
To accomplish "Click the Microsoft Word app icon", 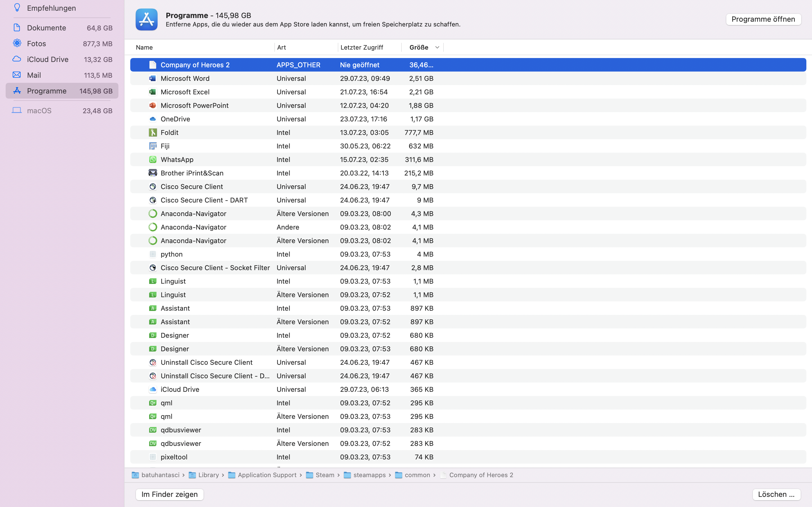I will [153, 79].
